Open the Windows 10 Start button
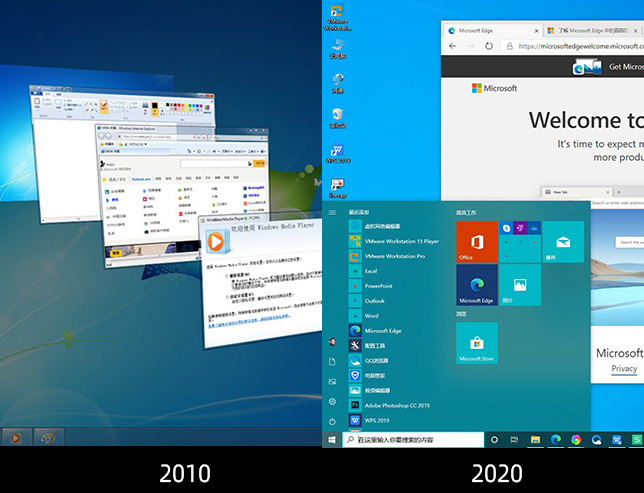The width and height of the screenshot is (644, 493). point(332,440)
